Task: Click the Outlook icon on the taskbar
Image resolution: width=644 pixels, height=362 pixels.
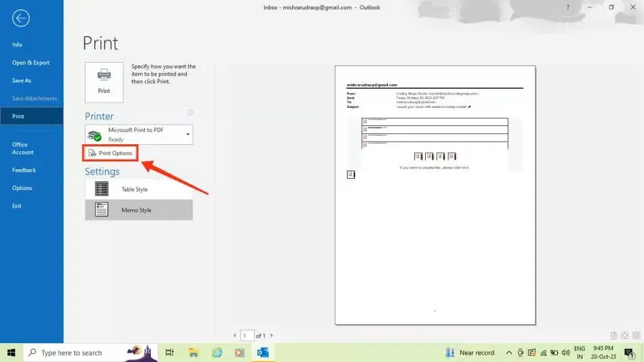Action: pos(263,353)
